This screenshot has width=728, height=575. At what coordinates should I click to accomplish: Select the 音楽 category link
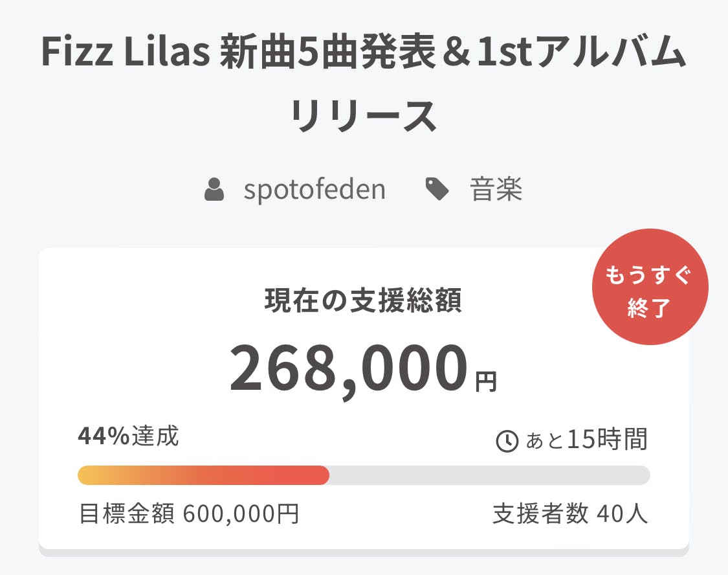[496, 190]
